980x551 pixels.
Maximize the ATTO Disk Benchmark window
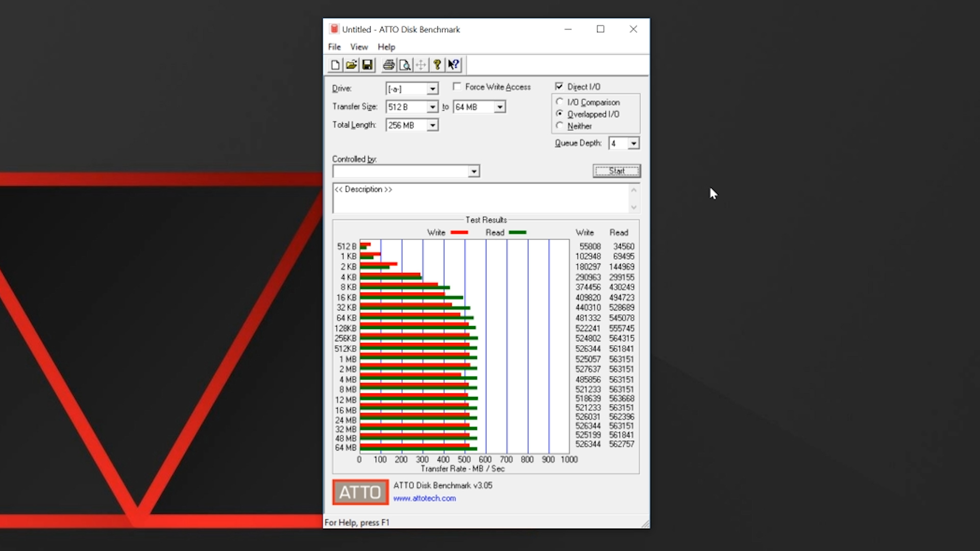(x=600, y=29)
